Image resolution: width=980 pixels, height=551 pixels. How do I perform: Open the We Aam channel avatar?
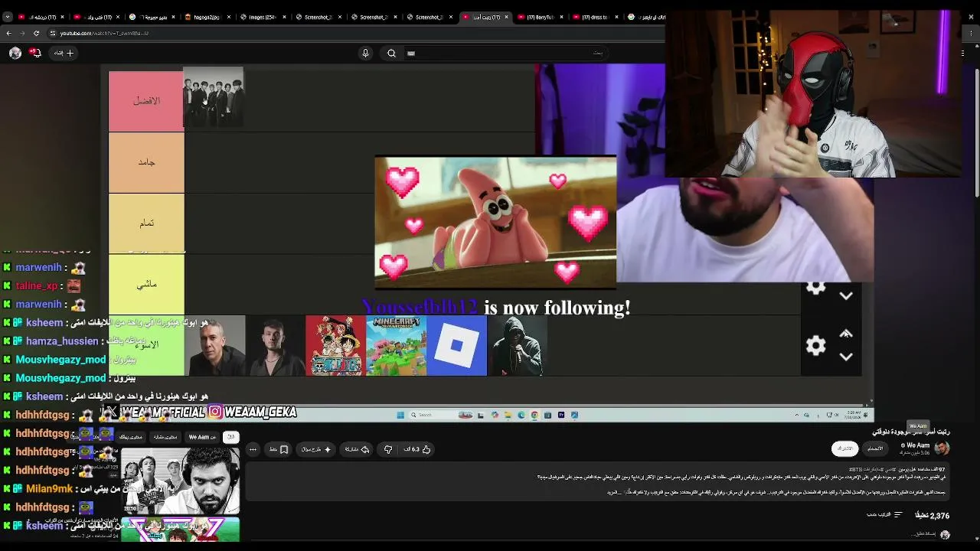coord(942,448)
